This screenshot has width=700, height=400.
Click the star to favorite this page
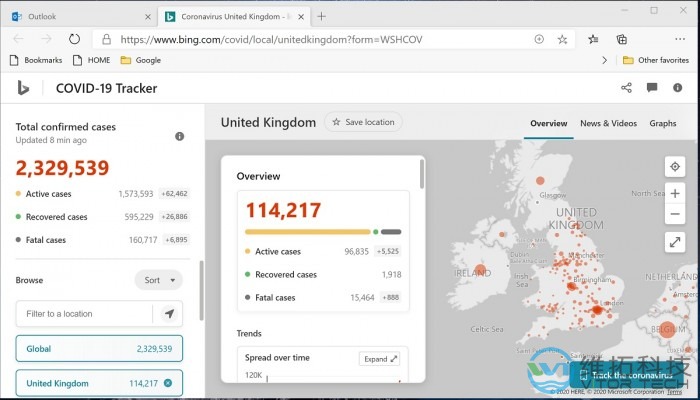tap(562, 39)
